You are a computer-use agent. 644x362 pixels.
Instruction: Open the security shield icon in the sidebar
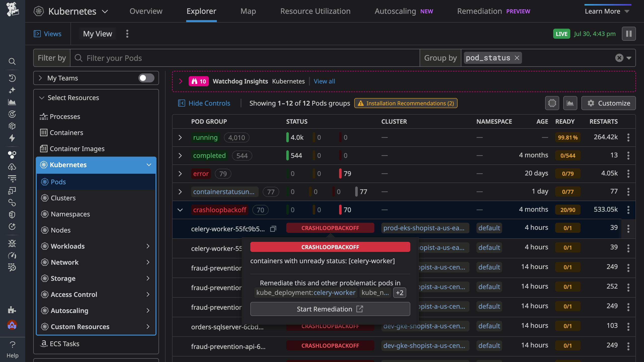pos(12,214)
